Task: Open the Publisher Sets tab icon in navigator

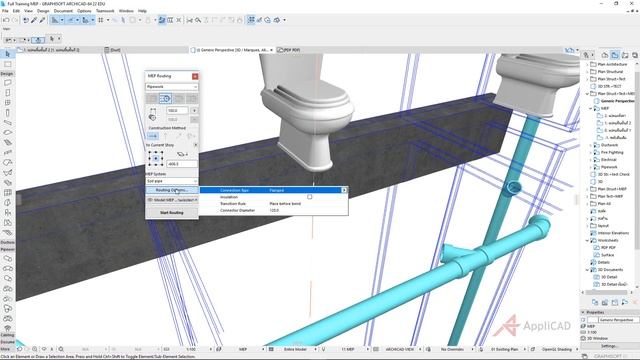Action: 635,55
